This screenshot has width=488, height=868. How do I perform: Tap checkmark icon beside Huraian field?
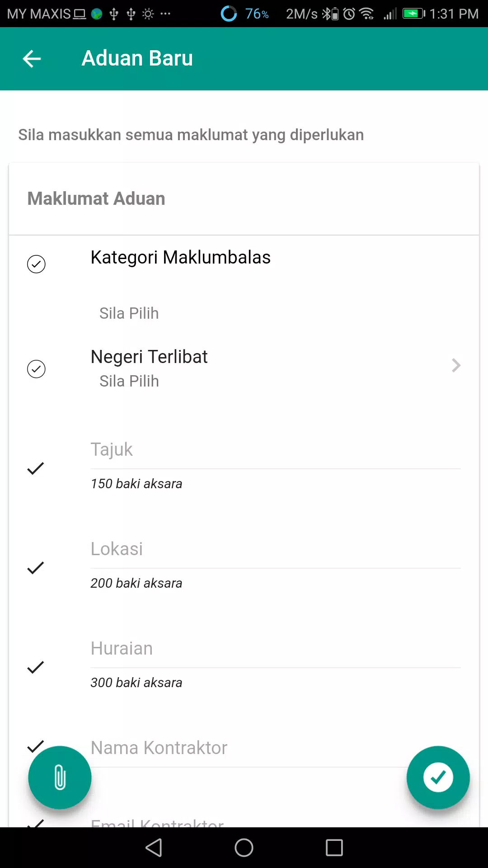(x=36, y=667)
